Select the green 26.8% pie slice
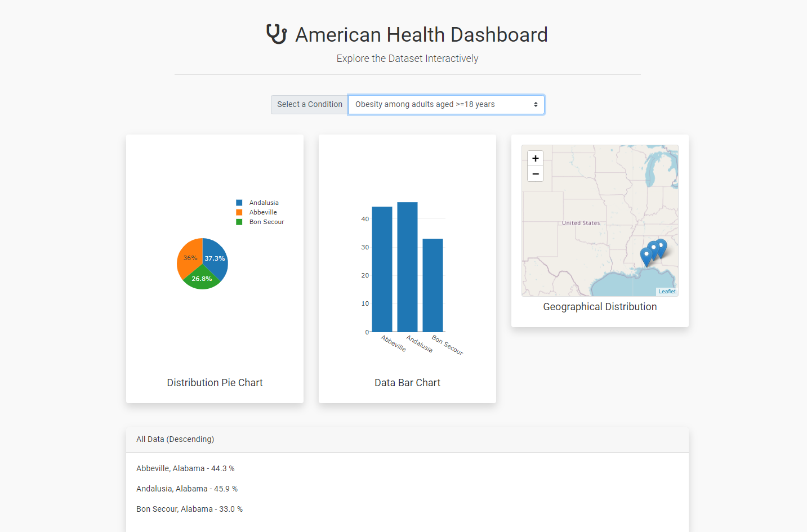The image size is (807, 532). tap(202, 280)
